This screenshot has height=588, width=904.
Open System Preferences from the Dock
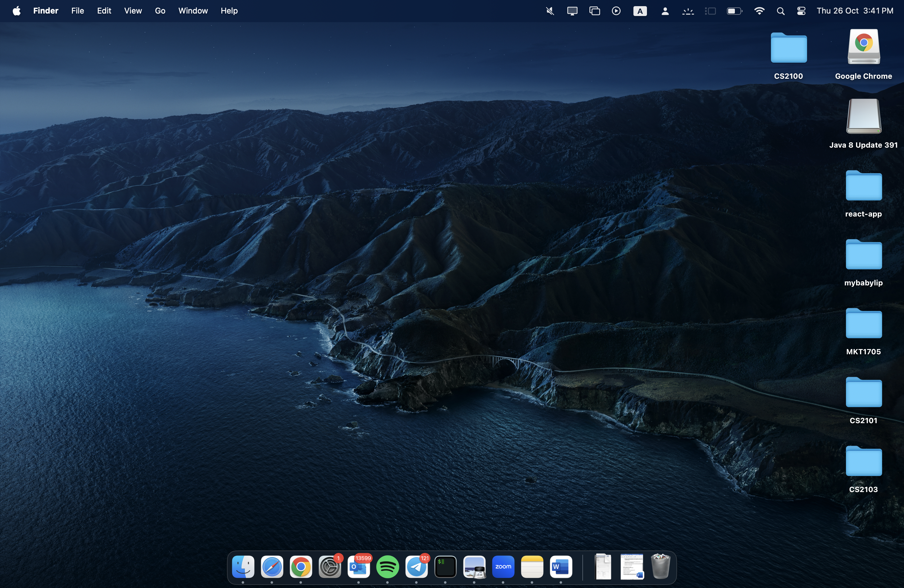tap(330, 567)
